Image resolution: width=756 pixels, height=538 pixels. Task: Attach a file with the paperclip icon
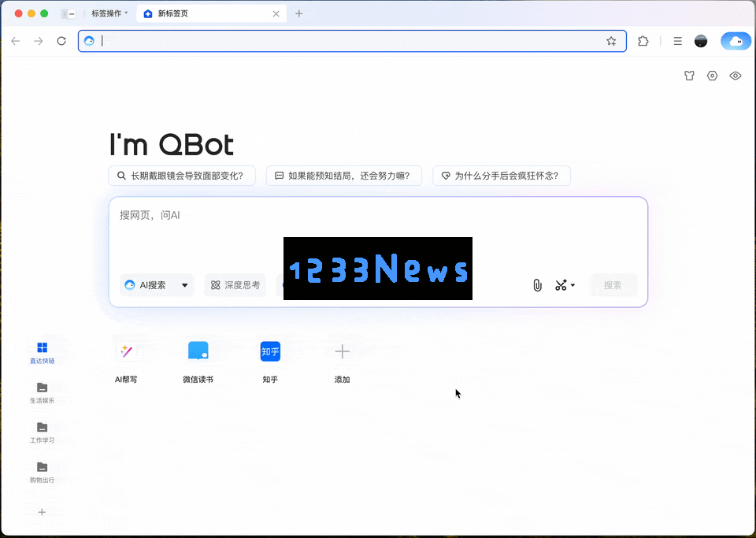(537, 285)
